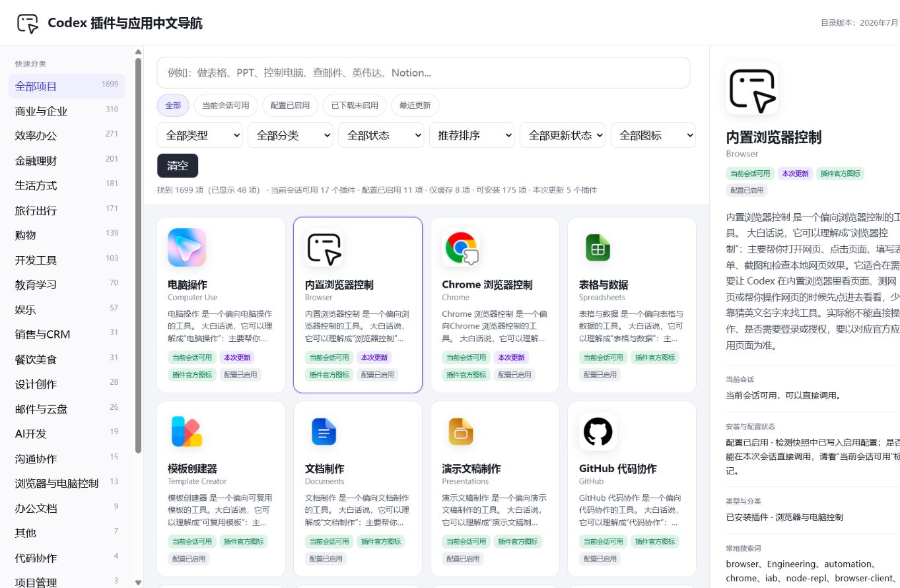Select 商业与企业 category in sidebar
This screenshot has width=900, height=588.
pos(67,111)
